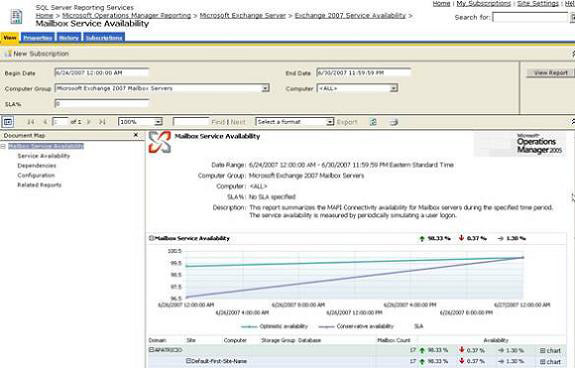Open Site Settings link at top right
This screenshot has height=368, width=575.
(x=538, y=4)
